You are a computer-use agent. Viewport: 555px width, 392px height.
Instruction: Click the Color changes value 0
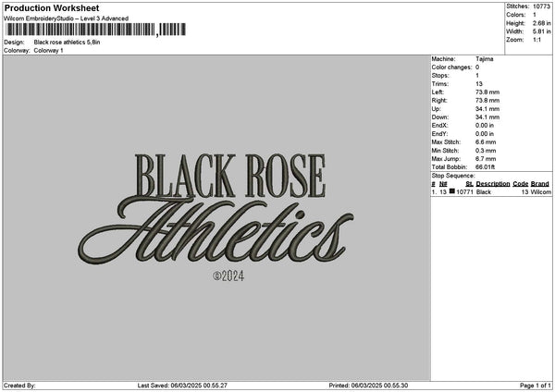pyautogui.click(x=477, y=67)
